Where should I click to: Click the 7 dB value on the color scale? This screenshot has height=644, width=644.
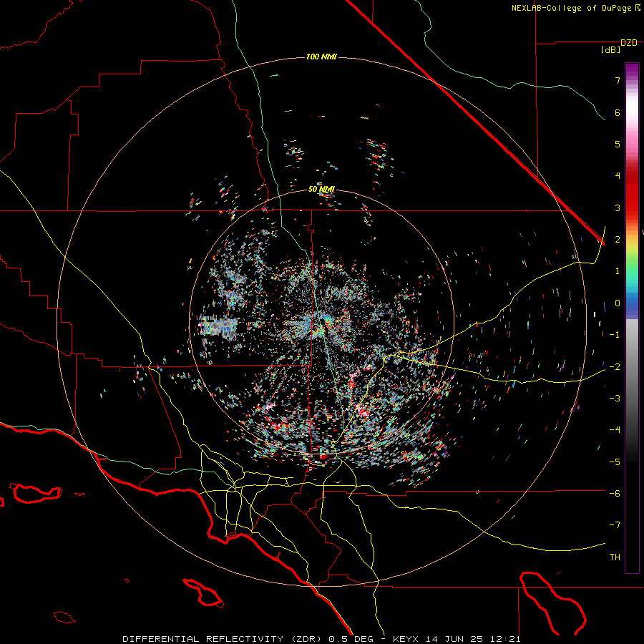[618, 80]
